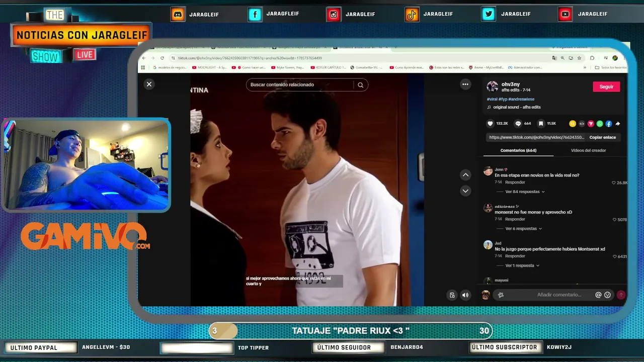Save video with the bookmark icon
Image resolution: width=644 pixels, height=362 pixels.
[541, 124]
